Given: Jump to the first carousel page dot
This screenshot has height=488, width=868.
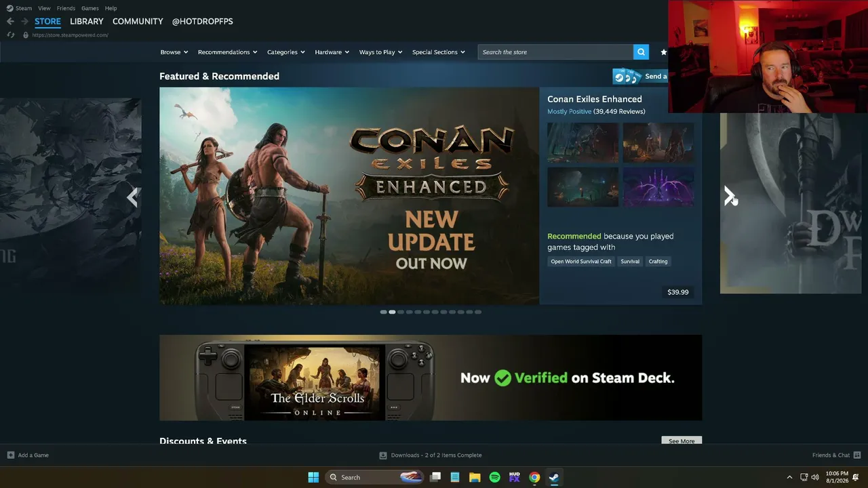Looking at the screenshot, I should [383, 312].
